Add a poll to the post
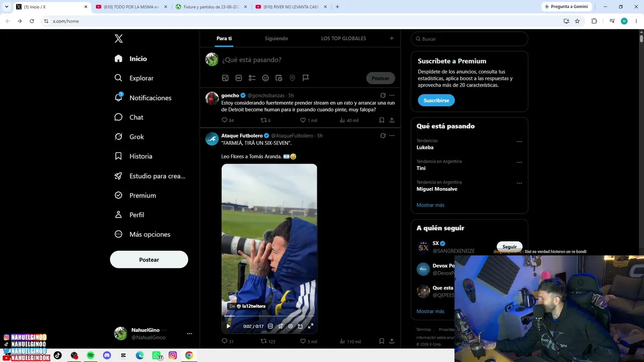Viewport: 644px width, 362px height. 252,78
